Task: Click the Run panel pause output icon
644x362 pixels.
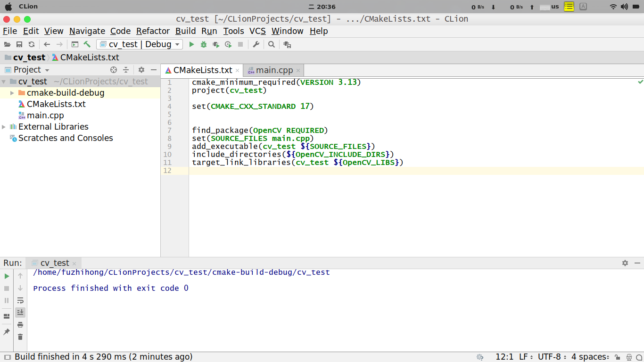Action: 7,300
